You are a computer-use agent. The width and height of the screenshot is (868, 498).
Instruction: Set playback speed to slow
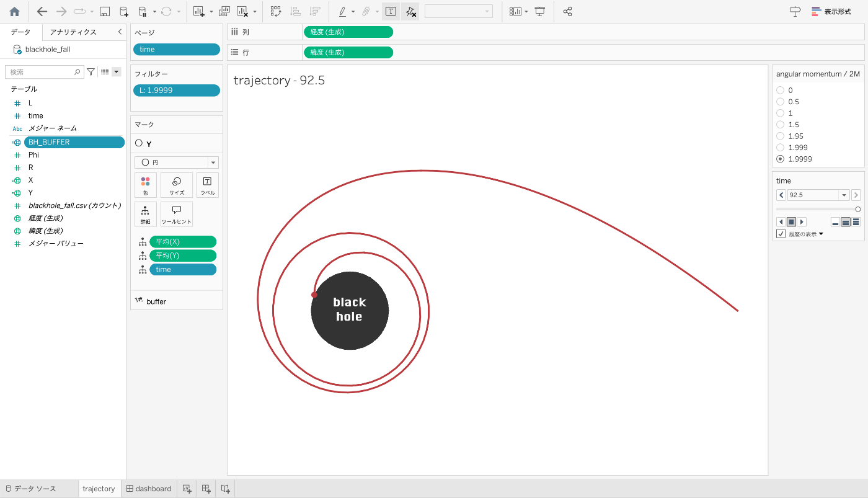pyautogui.click(x=835, y=222)
